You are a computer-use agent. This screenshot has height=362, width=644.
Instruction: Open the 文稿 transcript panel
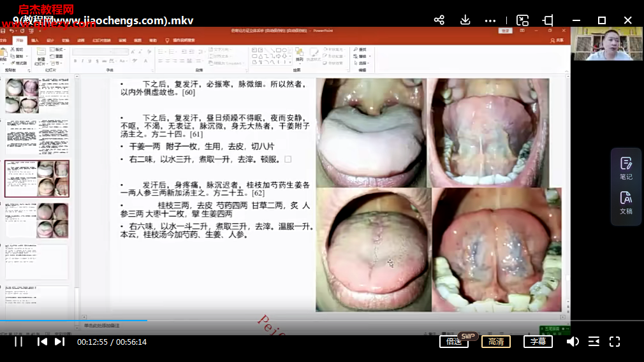tap(626, 203)
